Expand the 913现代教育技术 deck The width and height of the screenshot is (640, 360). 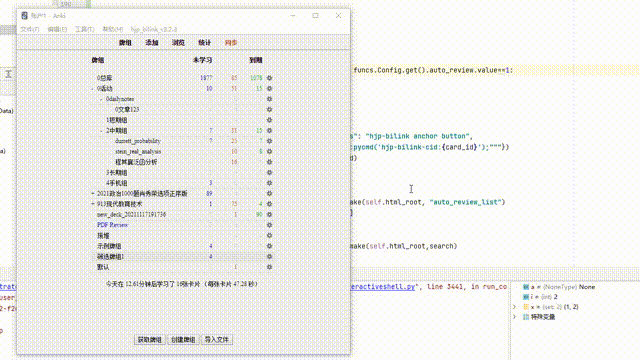(x=93, y=204)
